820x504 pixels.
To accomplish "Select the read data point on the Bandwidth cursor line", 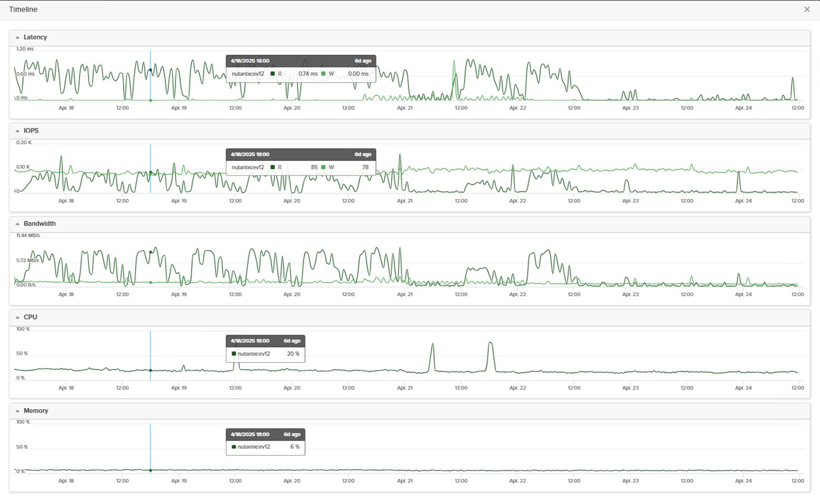I will click(151, 252).
